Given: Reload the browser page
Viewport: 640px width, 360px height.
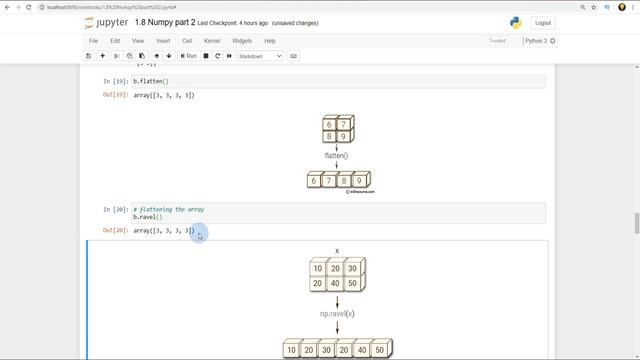Looking at the screenshot, I should pyautogui.click(x=29, y=7).
